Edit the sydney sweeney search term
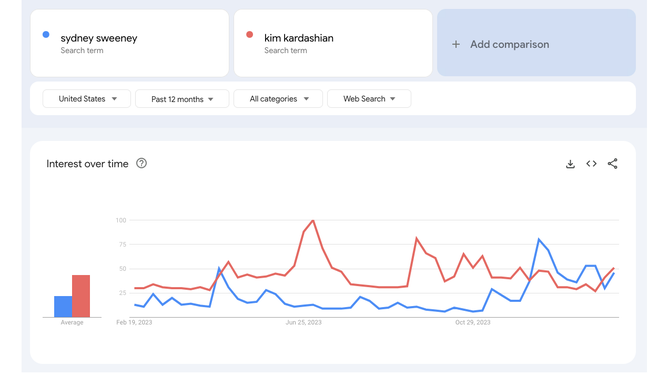Image resolution: width=668 pixels, height=376 pixels. [130, 43]
